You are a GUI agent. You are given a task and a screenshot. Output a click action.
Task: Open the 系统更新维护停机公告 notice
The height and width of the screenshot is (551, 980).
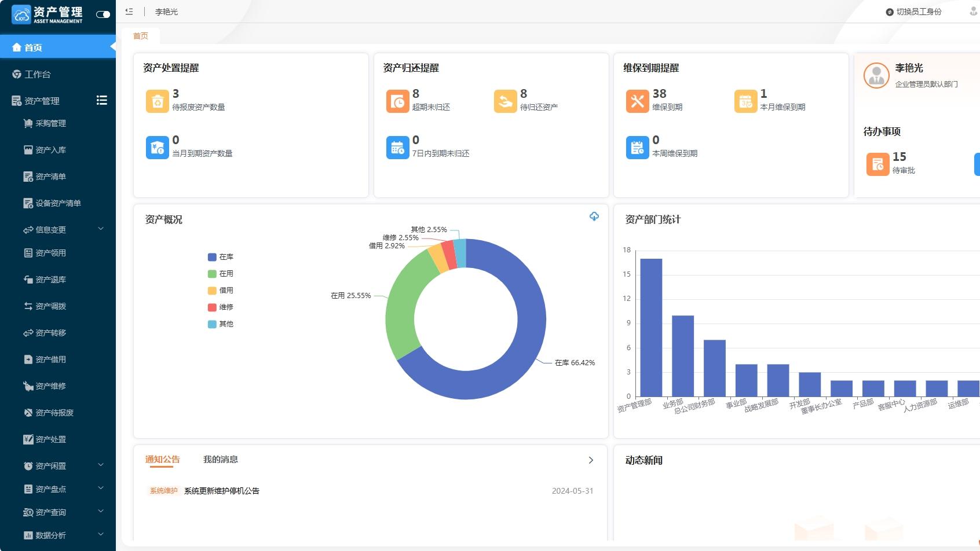click(222, 491)
